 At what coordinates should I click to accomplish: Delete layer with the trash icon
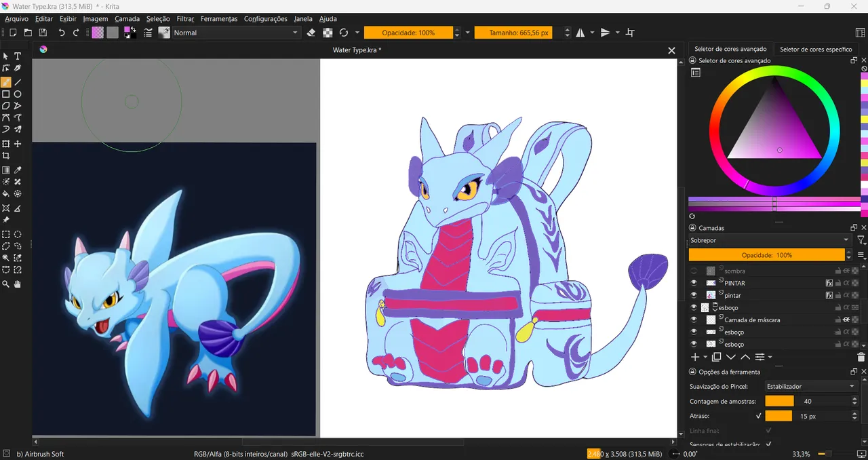[x=861, y=357]
